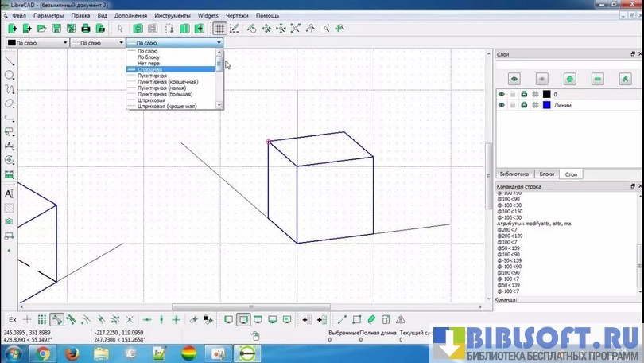Choose Сплошная in the line type list
This screenshot has width=644, height=363.
click(x=151, y=70)
